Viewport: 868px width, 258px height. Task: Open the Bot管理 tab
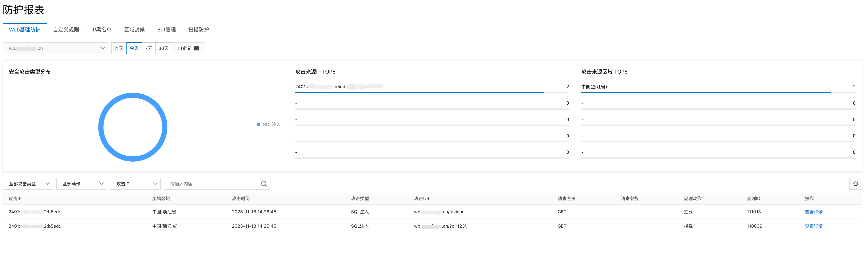pyautogui.click(x=166, y=30)
